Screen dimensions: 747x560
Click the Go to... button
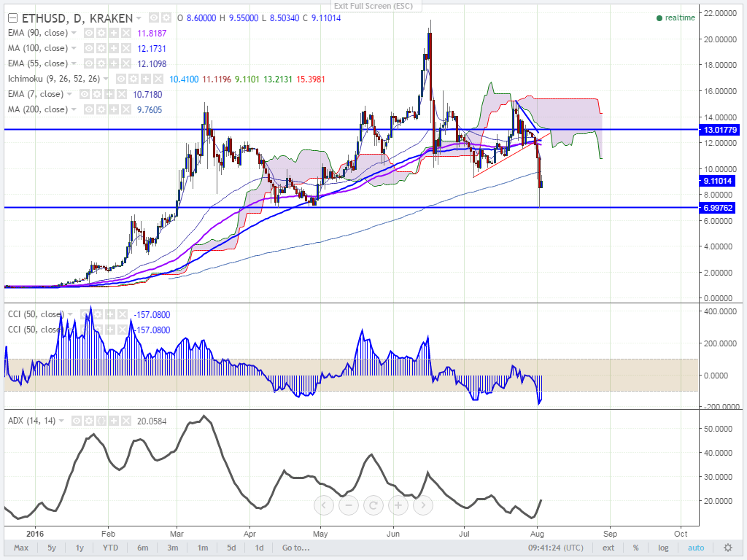click(x=296, y=548)
